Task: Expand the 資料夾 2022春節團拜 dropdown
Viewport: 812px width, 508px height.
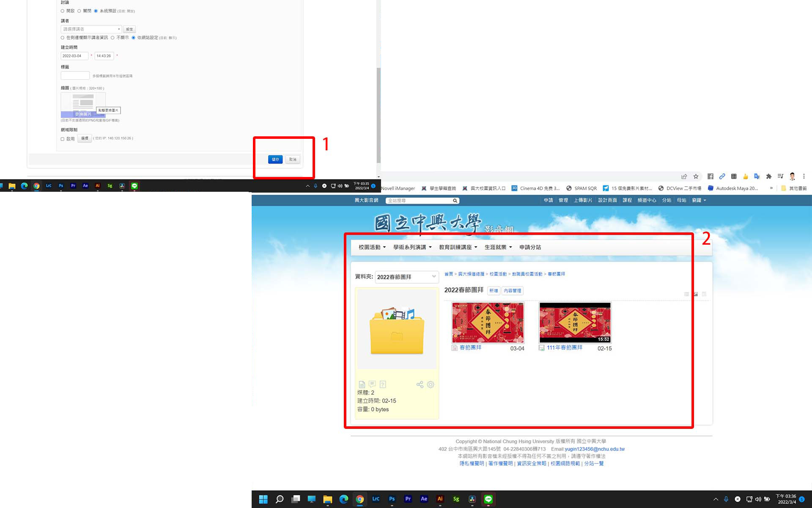Action: [x=406, y=277]
